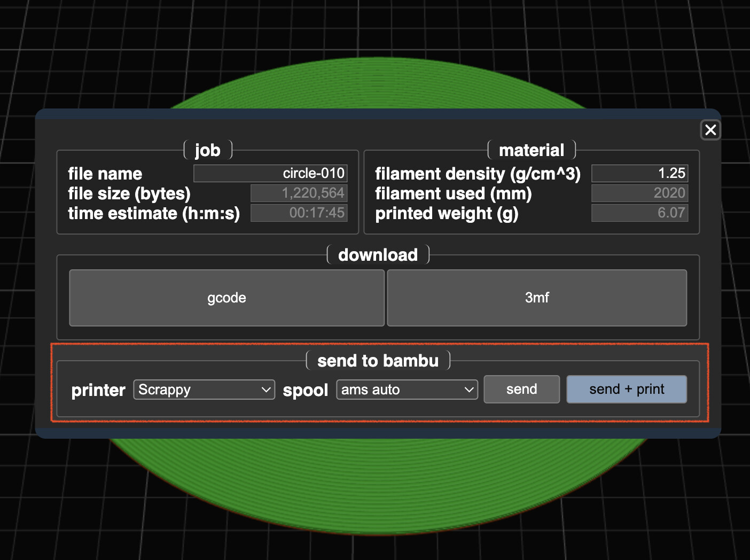Edit the filament density value 1.25
Screen dimensions: 750x560
click(639, 173)
